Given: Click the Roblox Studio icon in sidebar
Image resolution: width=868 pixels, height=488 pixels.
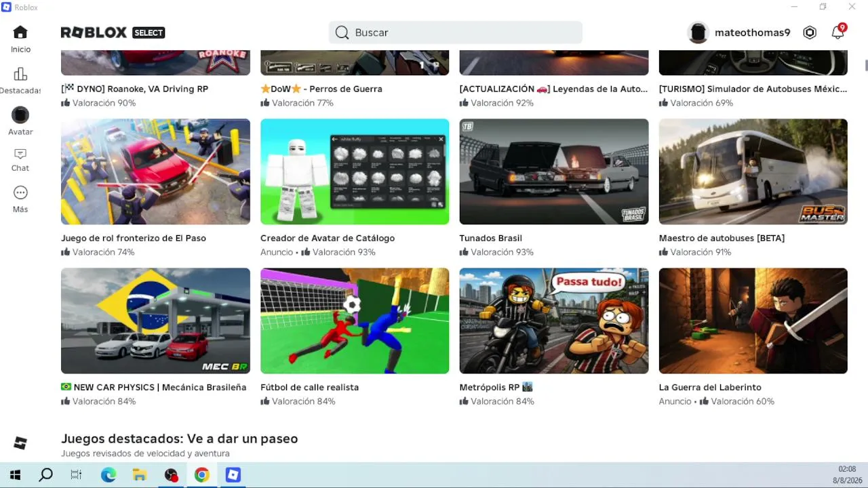Looking at the screenshot, I should (20, 443).
